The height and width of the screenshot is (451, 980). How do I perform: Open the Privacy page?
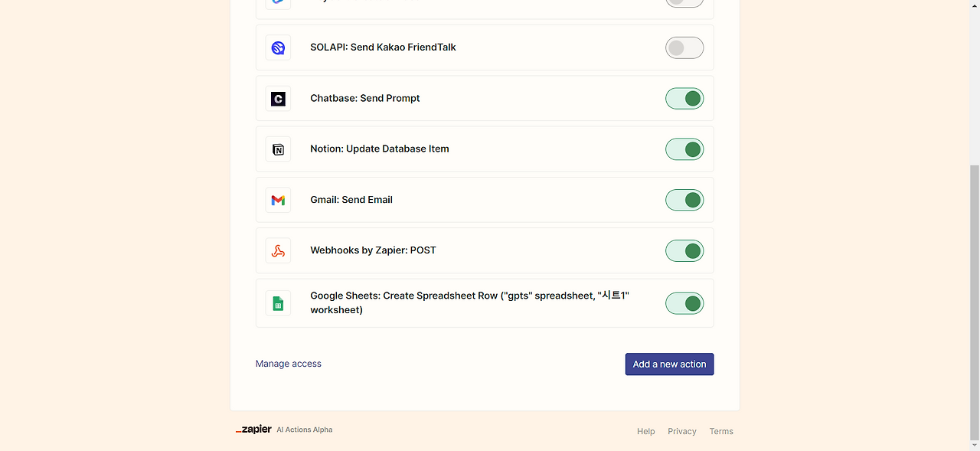[x=681, y=431]
